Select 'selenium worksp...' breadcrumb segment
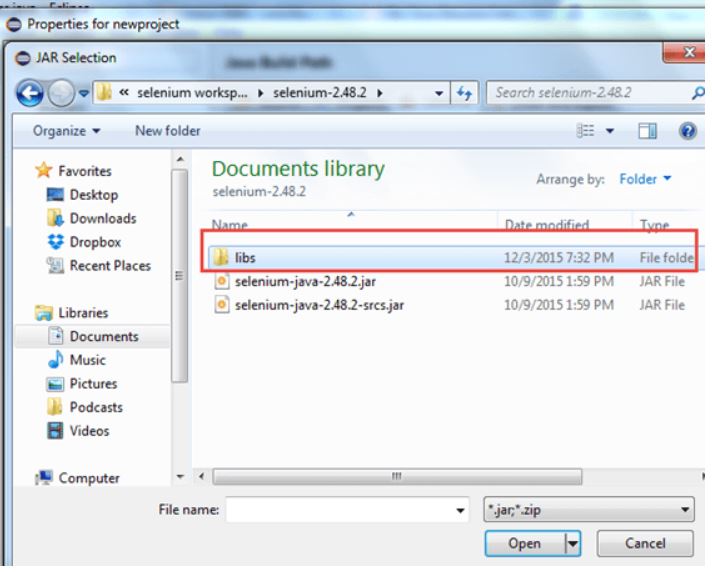Viewport: 712px width, 572px height. (x=192, y=93)
